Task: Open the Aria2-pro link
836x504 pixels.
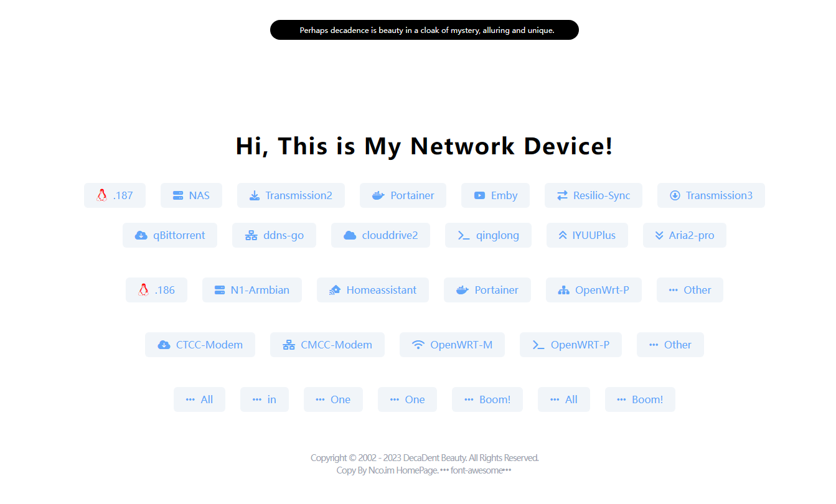Action: [685, 235]
